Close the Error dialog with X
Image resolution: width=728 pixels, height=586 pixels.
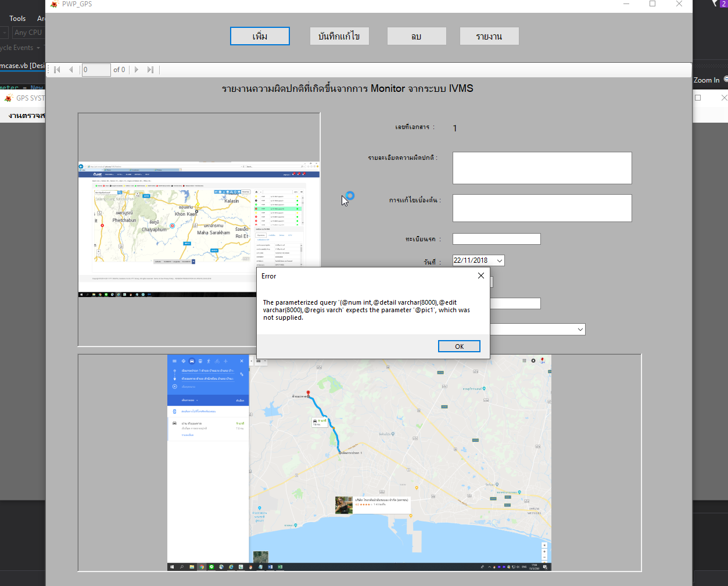480,276
